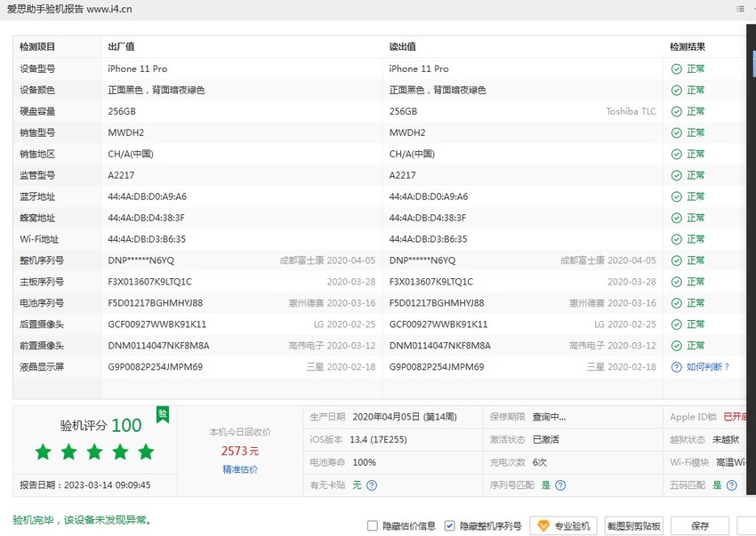Select read battery serial F5D01217BGHMHYJ88
This screenshot has width=756, height=536.
(x=437, y=303)
